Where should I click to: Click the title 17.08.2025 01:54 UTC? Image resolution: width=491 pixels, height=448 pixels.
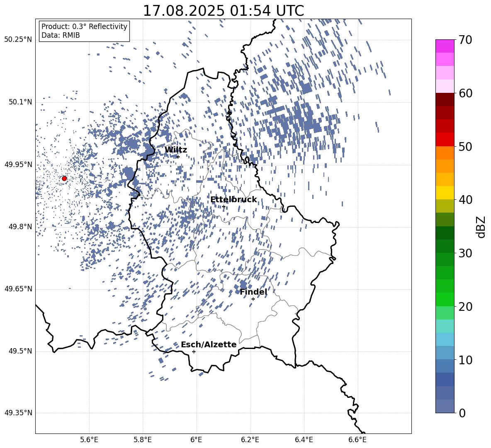223,11
